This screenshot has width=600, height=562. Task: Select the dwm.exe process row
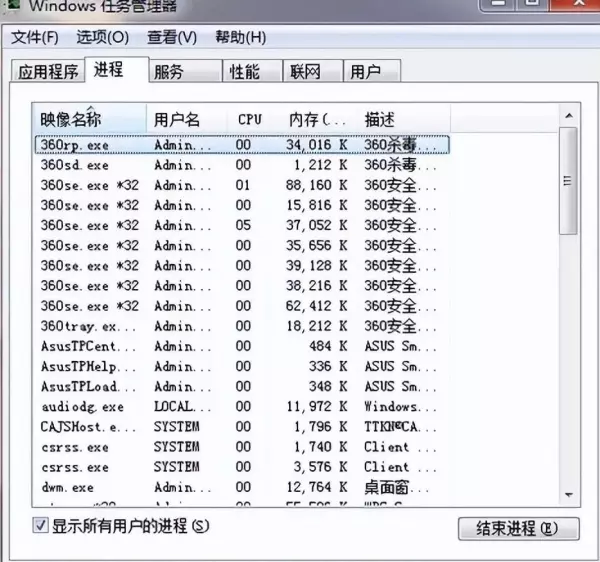pyautogui.click(x=242, y=487)
